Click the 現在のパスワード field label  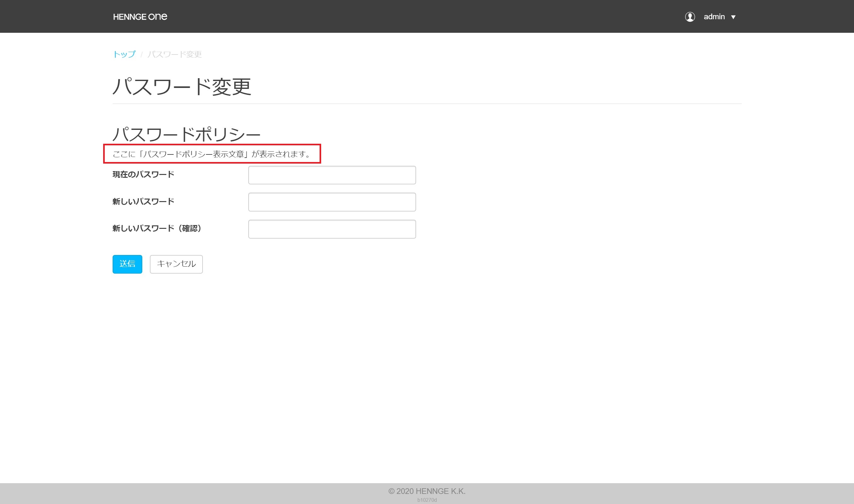pyautogui.click(x=143, y=175)
